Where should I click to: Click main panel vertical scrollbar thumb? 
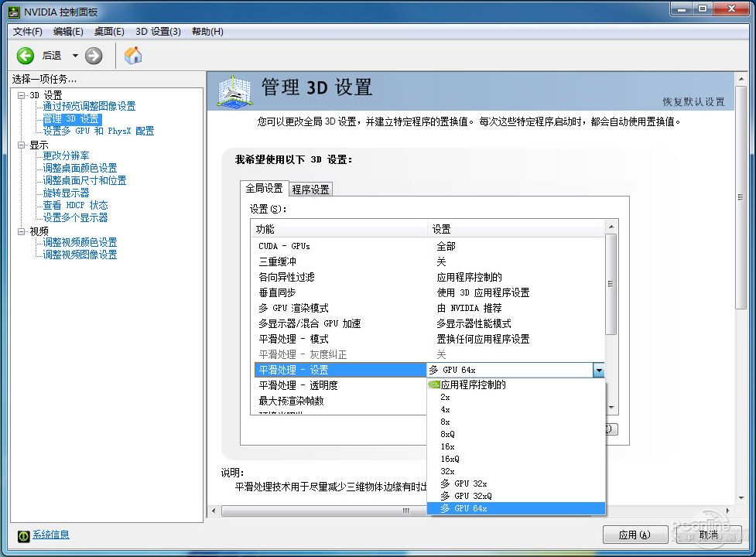pyautogui.click(x=741, y=197)
